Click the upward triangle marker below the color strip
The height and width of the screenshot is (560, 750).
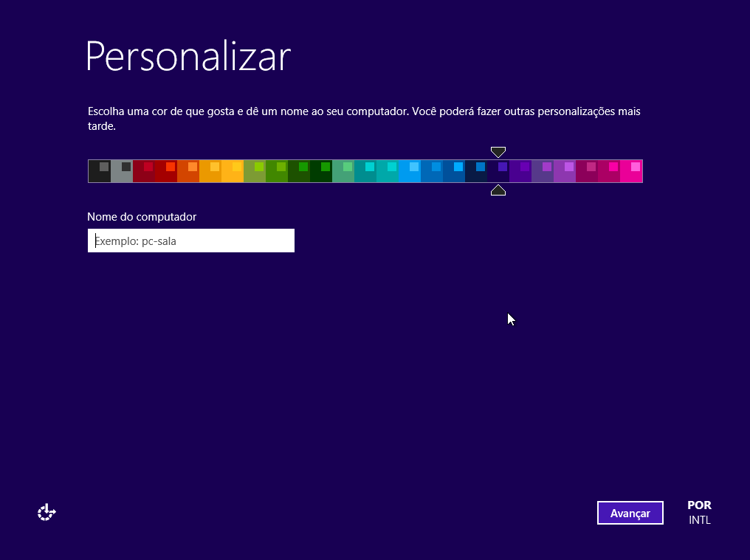498,190
